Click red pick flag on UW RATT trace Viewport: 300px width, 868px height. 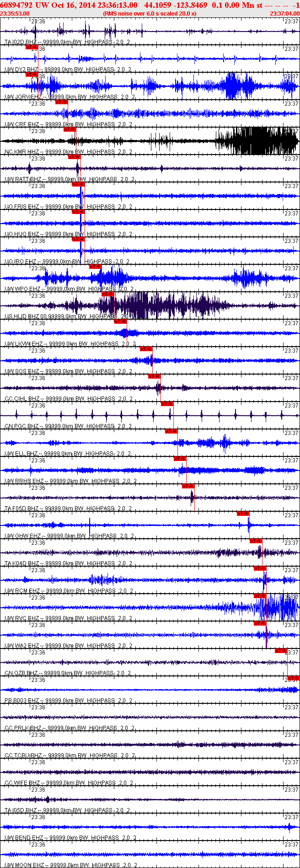74,157
